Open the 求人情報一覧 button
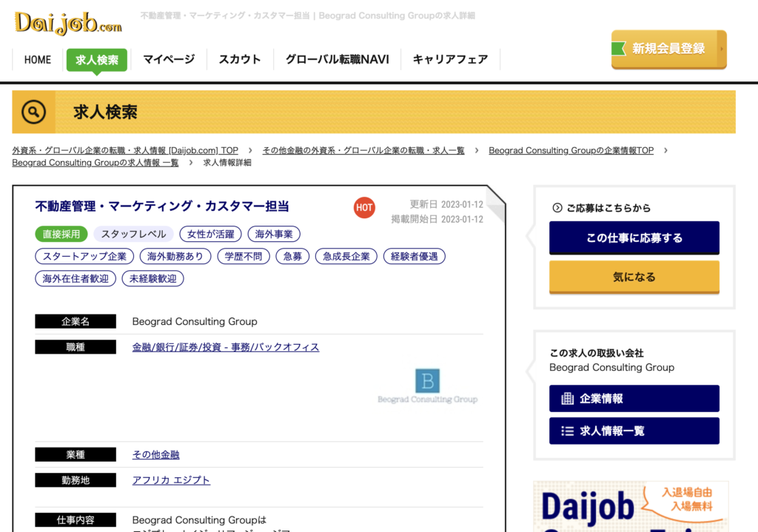Screen dimensions: 758x532 click(x=634, y=431)
